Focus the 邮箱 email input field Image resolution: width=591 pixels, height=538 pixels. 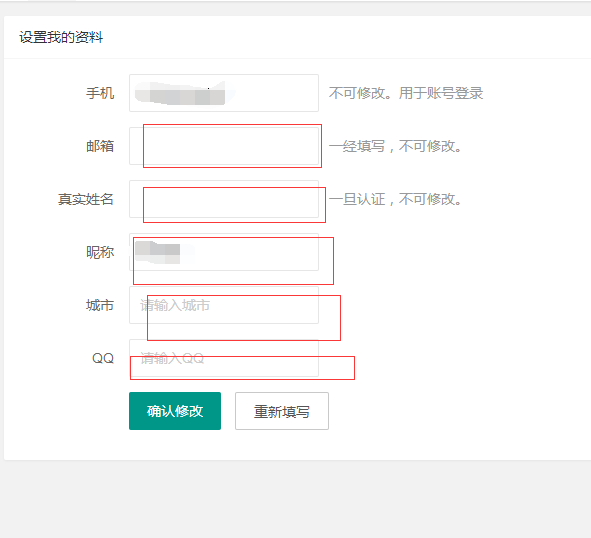tap(224, 146)
